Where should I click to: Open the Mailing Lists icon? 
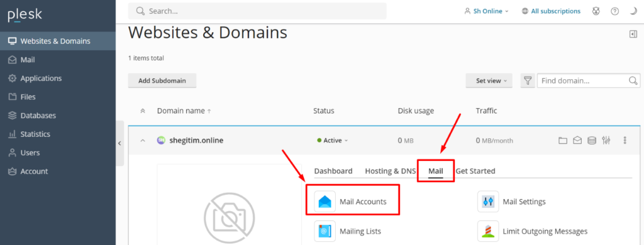(325, 231)
